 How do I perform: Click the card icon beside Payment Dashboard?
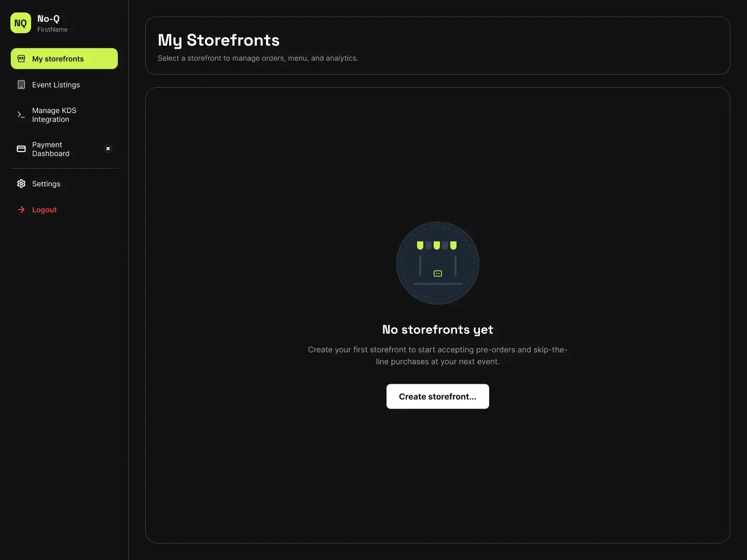coord(21,149)
